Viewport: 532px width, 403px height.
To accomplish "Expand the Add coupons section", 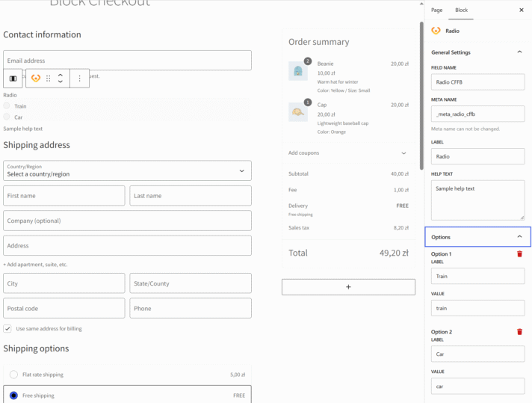I will (348, 153).
